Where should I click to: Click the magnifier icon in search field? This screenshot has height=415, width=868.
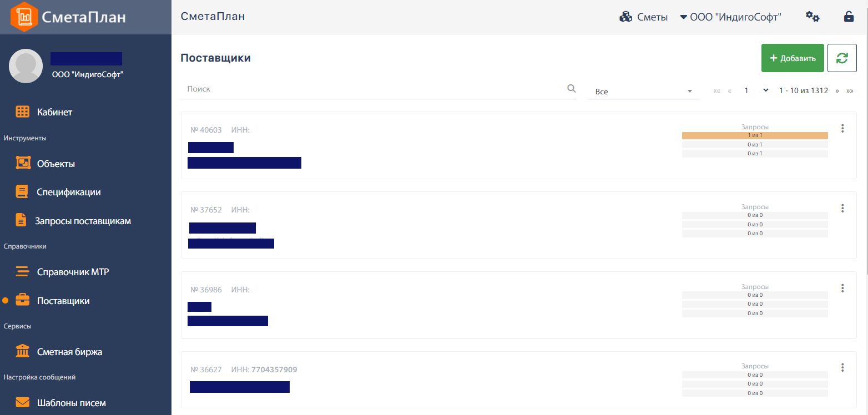coord(572,89)
